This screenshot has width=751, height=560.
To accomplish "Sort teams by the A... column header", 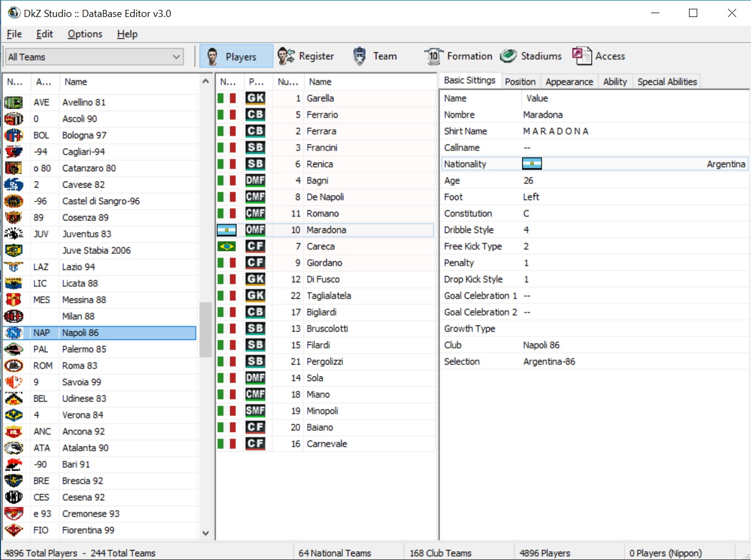I will click(x=44, y=82).
